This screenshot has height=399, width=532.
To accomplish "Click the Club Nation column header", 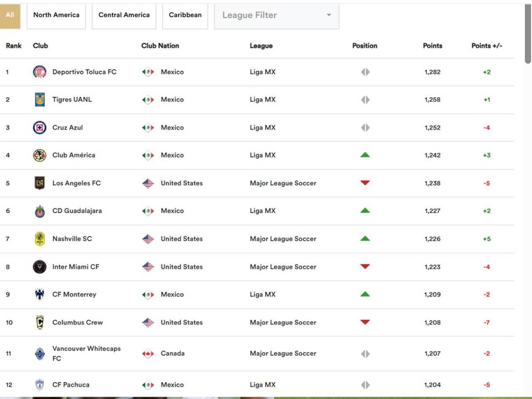I will click(160, 46).
